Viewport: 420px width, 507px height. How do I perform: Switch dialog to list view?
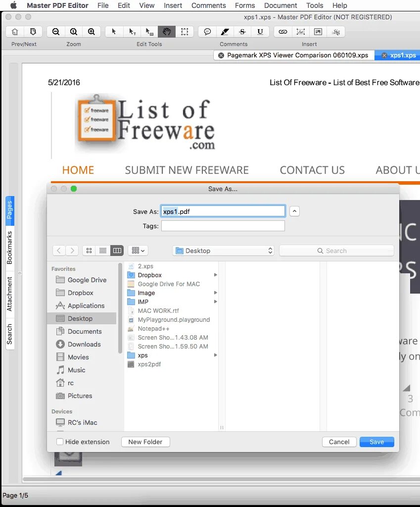click(x=103, y=251)
